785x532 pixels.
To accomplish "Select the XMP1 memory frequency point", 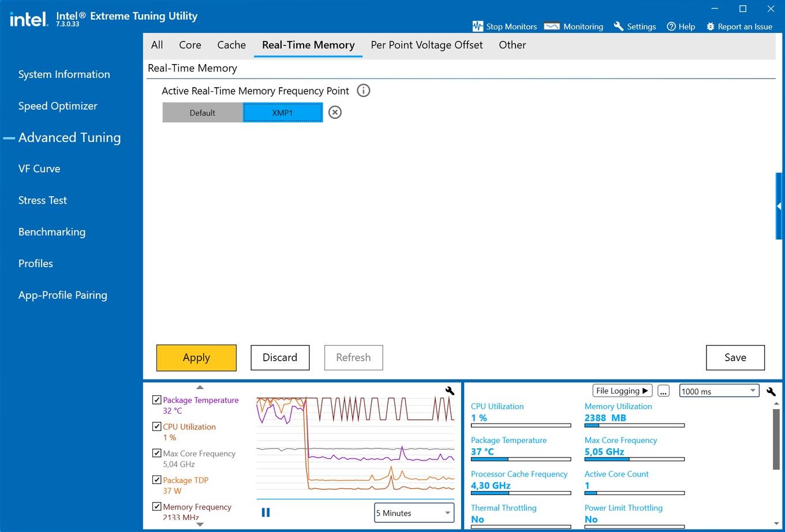I will pos(282,113).
